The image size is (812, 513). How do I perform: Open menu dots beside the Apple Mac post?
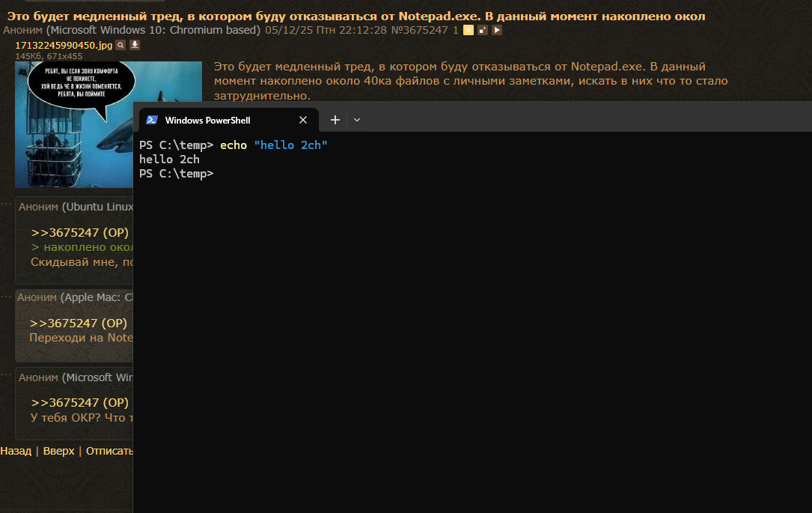[6, 297]
